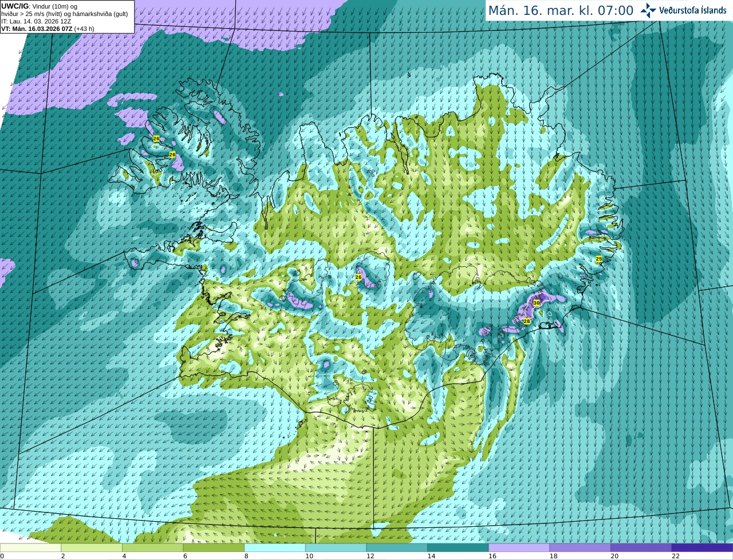733x560 pixels.
Task: Pick the 14–16 m/s dark teal legend swatch
Action: (x=458, y=547)
